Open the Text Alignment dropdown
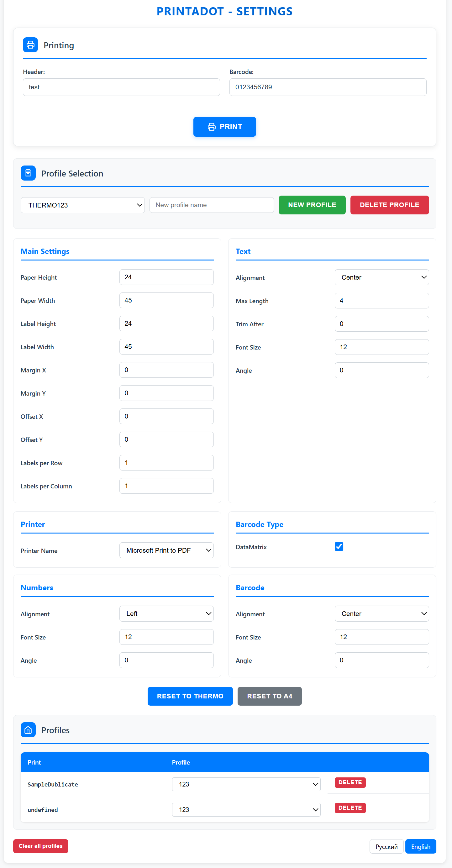The image size is (452, 868). [x=381, y=277]
